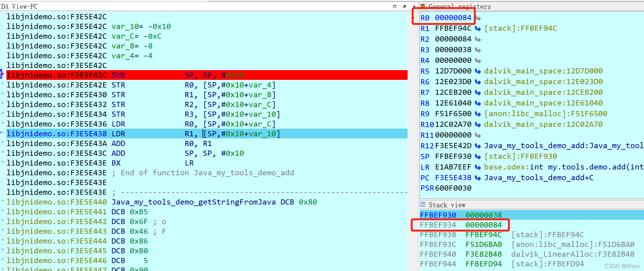Select stack row FFBEF940 F3E82B48
This screenshot has width=644, height=271.
[x=532, y=254]
